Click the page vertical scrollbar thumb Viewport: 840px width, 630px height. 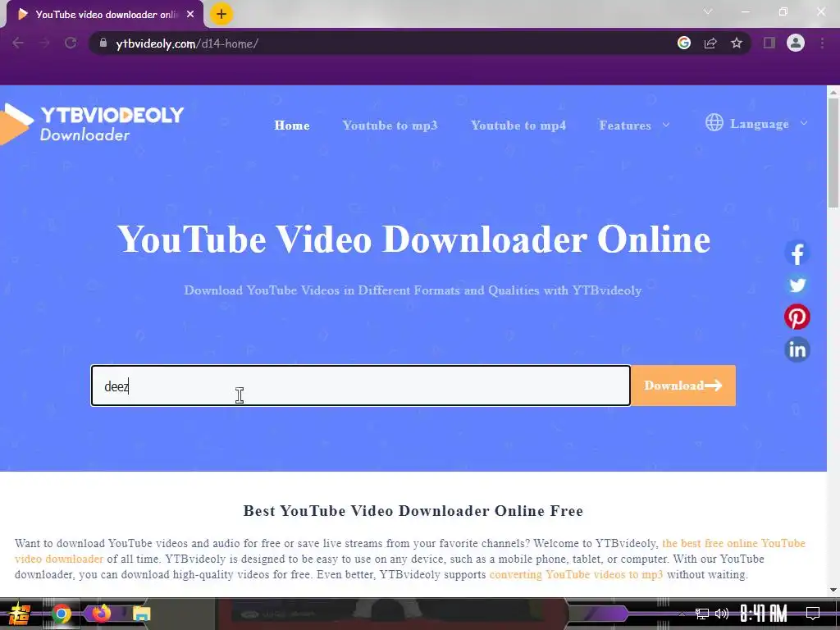[x=833, y=153]
